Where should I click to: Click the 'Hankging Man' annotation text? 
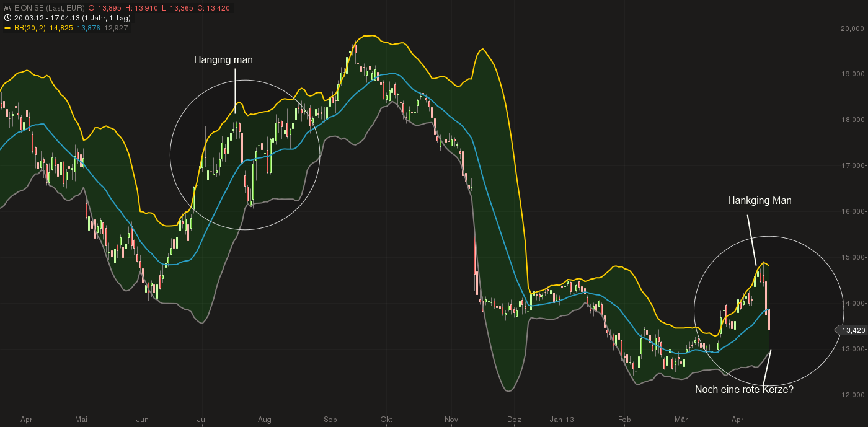coord(759,201)
